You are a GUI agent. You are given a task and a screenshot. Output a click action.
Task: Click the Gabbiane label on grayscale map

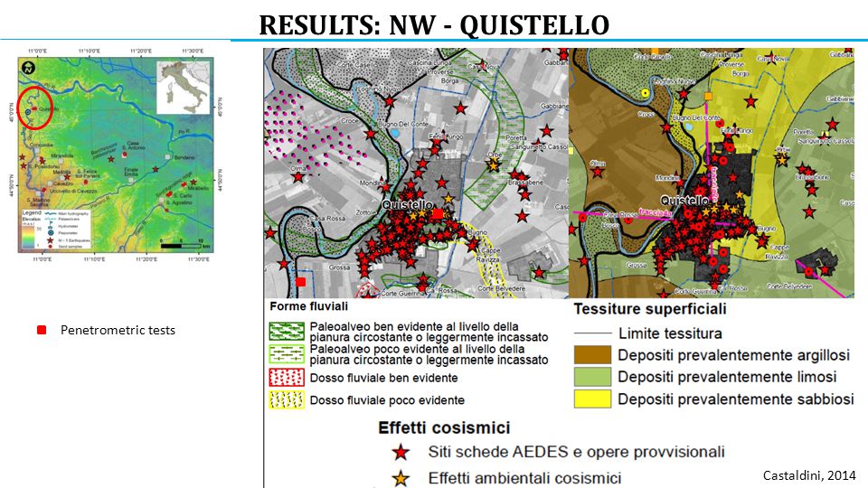[554, 106]
